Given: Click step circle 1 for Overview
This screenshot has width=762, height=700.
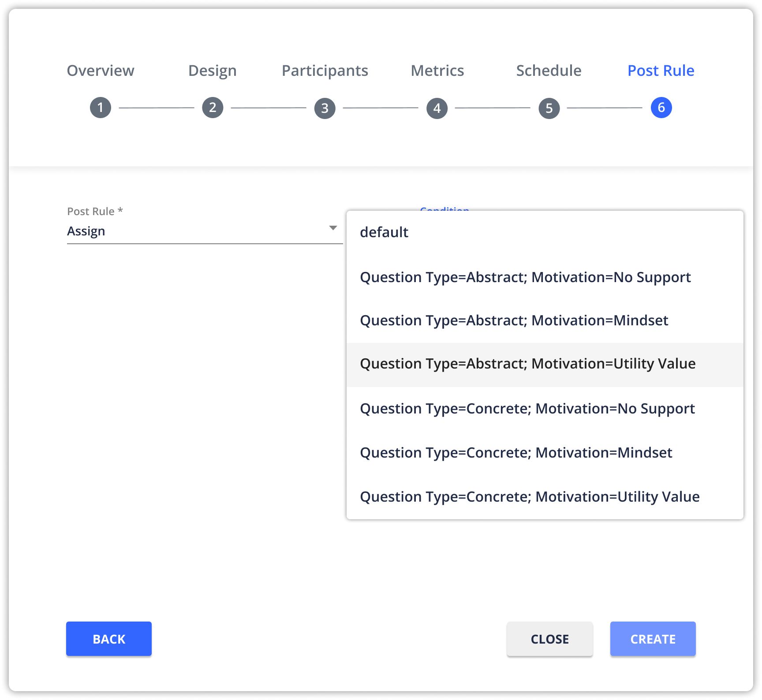Looking at the screenshot, I should [x=100, y=107].
